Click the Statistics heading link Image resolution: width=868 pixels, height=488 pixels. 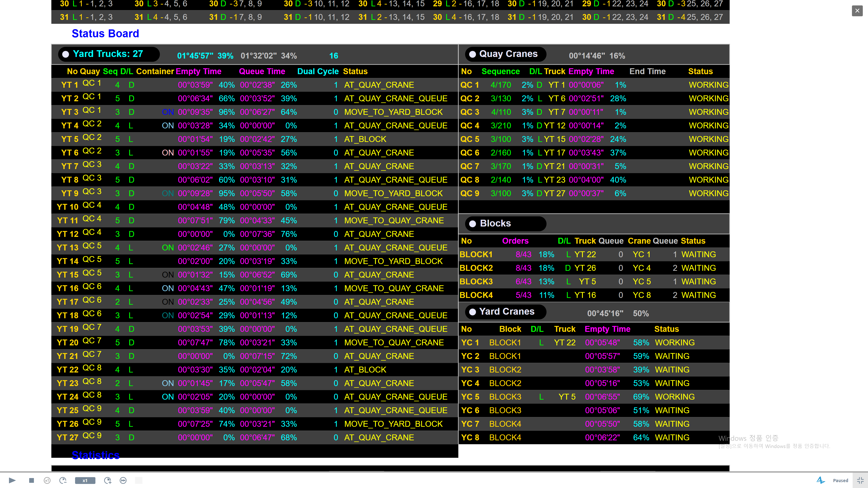tap(96, 455)
